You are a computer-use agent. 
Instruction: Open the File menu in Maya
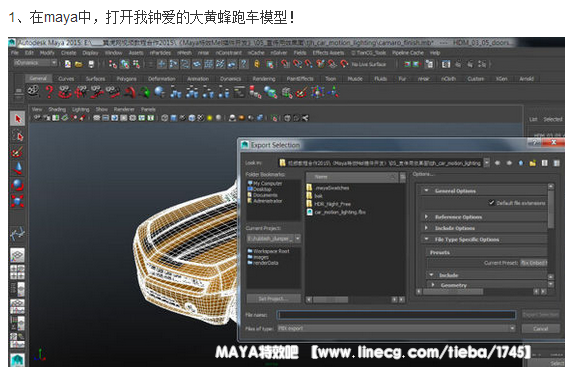coord(15,53)
